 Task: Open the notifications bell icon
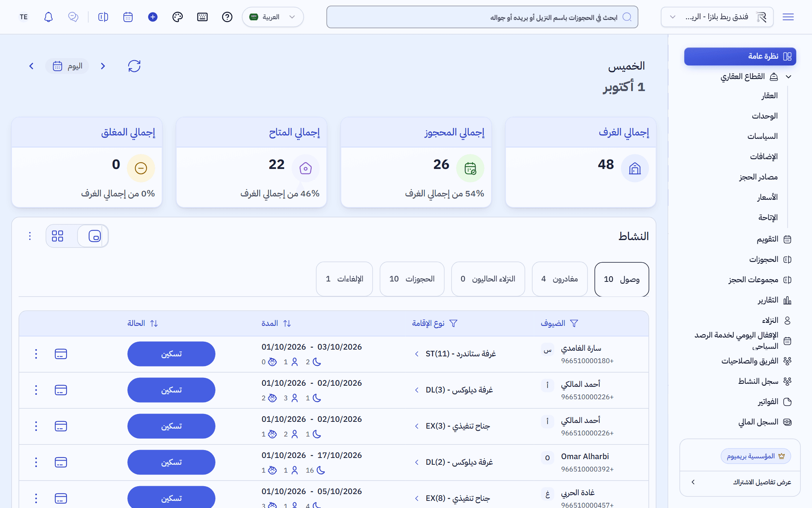(x=48, y=17)
